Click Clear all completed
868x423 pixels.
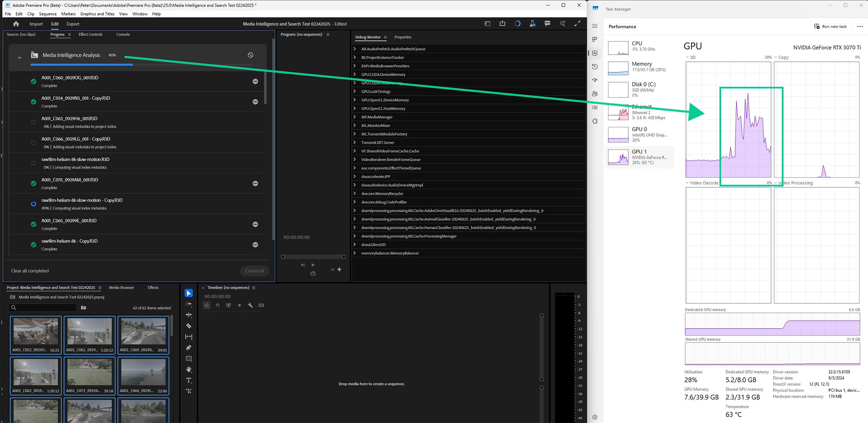(x=30, y=271)
